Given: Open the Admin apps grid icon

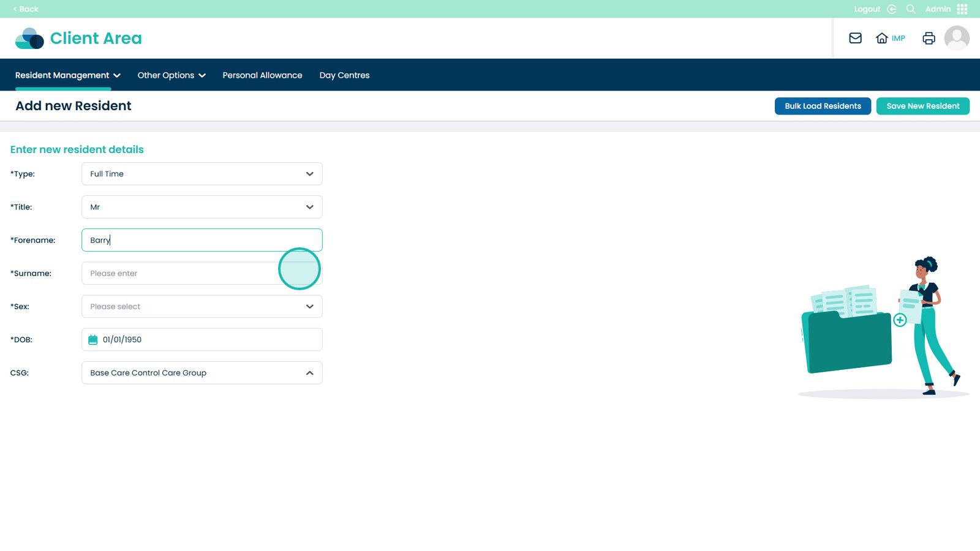Looking at the screenshot, I should tap(962, 9).
